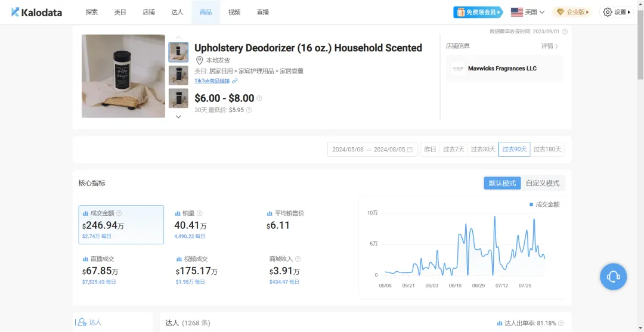Open Mavwicks Fragrances LLC shop card
644x332 pixels.
[504, 69]
